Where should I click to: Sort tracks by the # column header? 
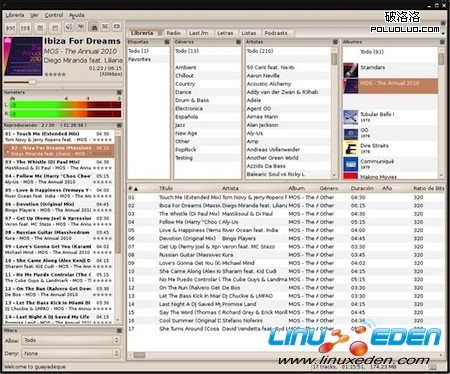click(133, 189)
